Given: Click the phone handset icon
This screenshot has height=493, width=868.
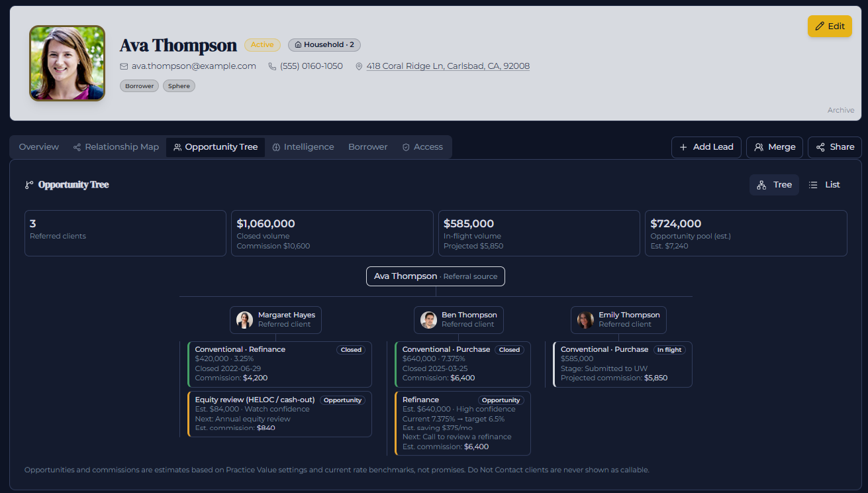Looking at the screenshot, I should click(272, 66).
